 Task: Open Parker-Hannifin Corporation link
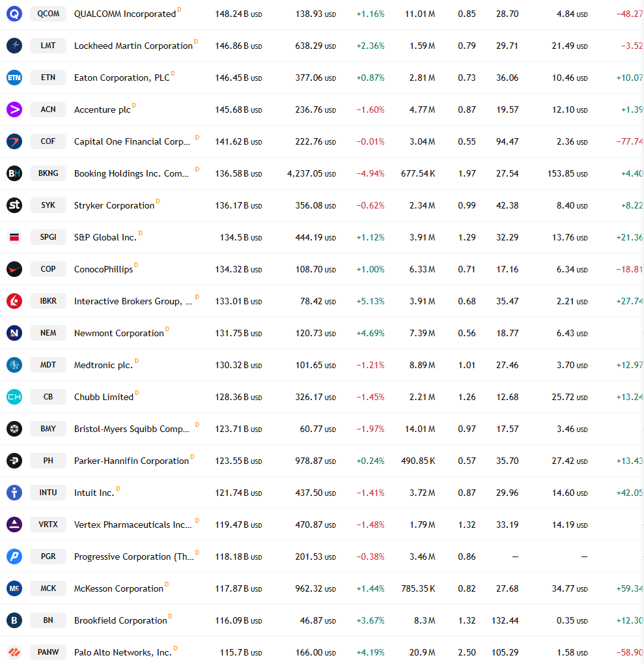click(132, 461)
